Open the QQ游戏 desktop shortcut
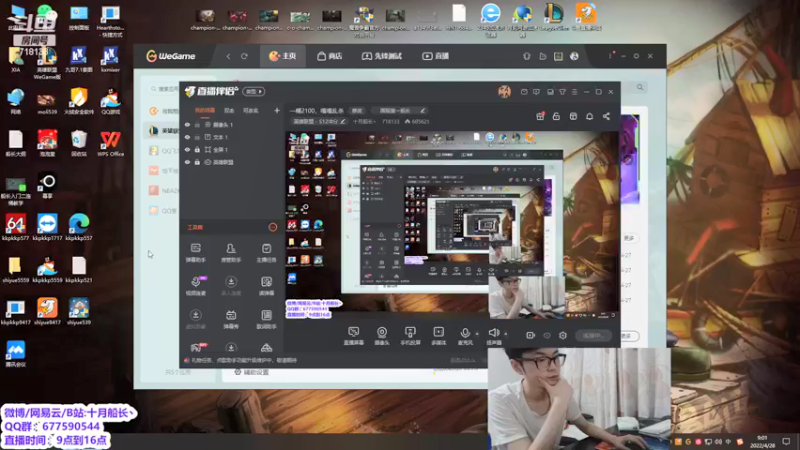 point(110,101)
